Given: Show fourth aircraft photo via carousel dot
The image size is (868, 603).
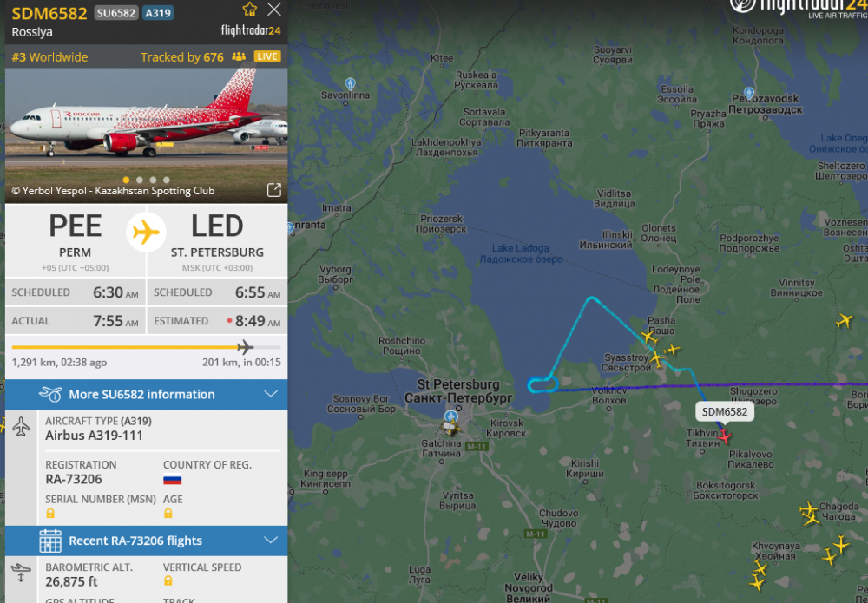Looking at the screenshot, I should [166, 180].
